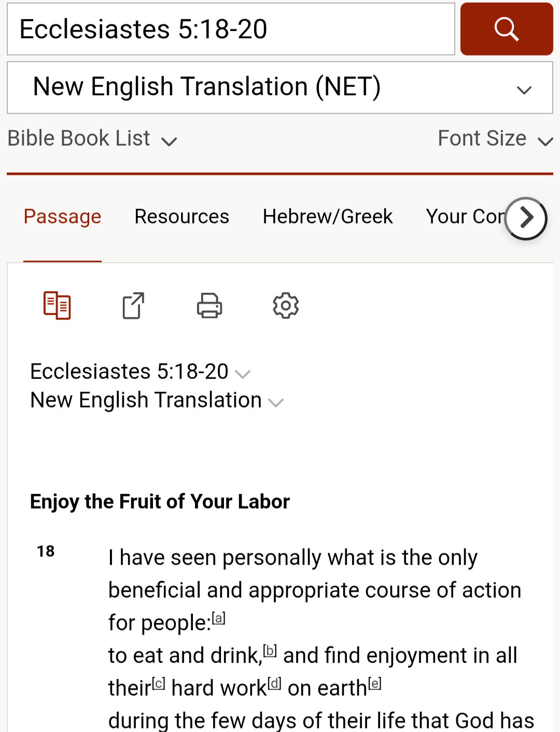This screenshot has width=560, height=732.
Task: Switch to the Resources tab
Action: tap(181, 217)
